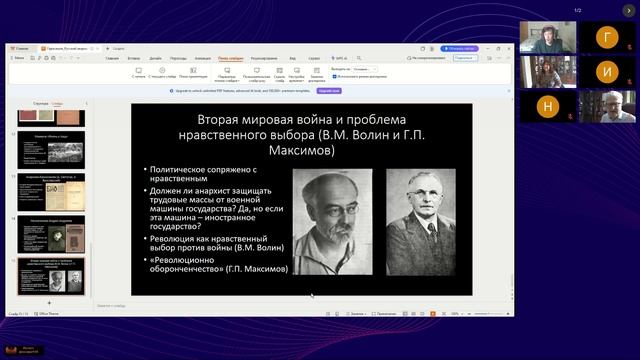The height and width of the screenshot is (360, 640).
Task: Start slideshow from the orange status bar icon
Action: [x=433, y=314]
